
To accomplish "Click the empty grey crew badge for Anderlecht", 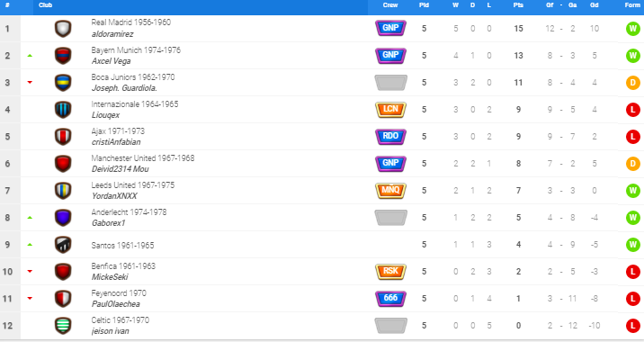I will tap(390, 218).
